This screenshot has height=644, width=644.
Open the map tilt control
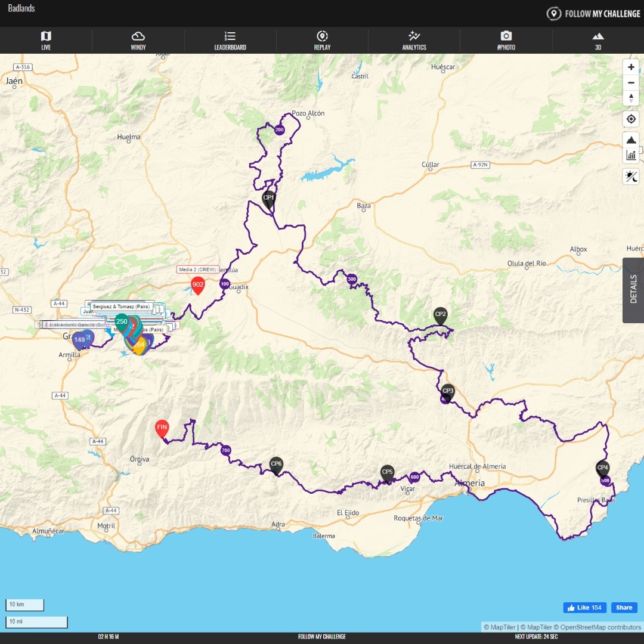(x=631, y=98)
